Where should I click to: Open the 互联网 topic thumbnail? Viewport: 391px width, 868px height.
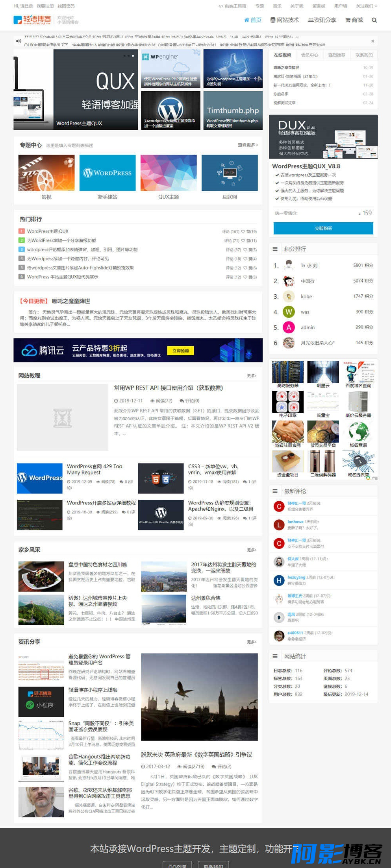click(230, 173)
